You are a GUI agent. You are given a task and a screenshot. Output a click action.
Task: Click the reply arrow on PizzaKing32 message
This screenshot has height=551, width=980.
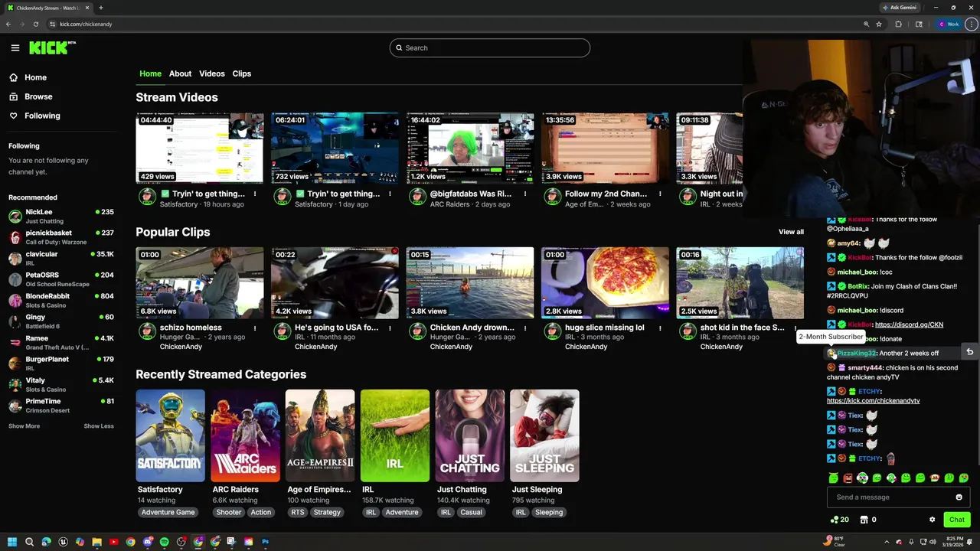(969, 352)
